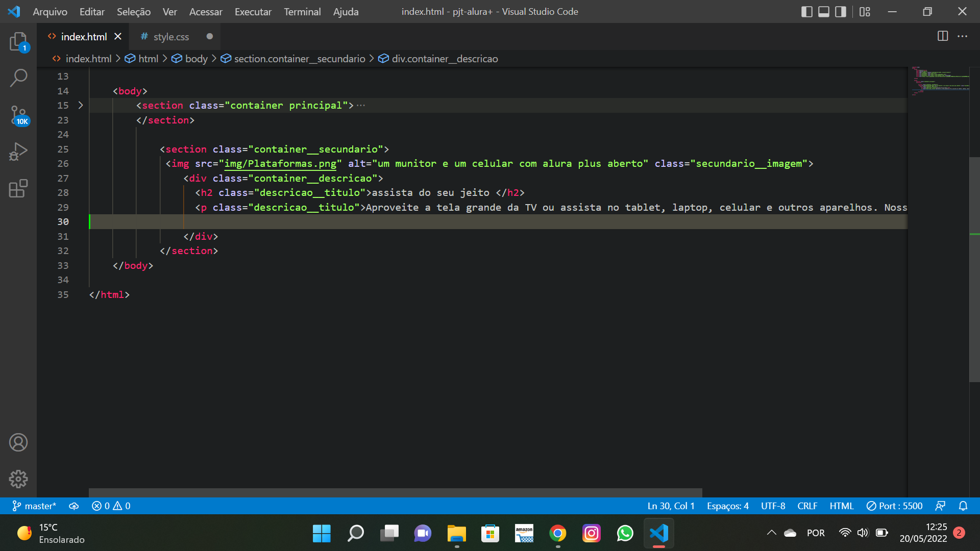Switch to the style.css tab
980x551 pixels.
click(171, 37)
